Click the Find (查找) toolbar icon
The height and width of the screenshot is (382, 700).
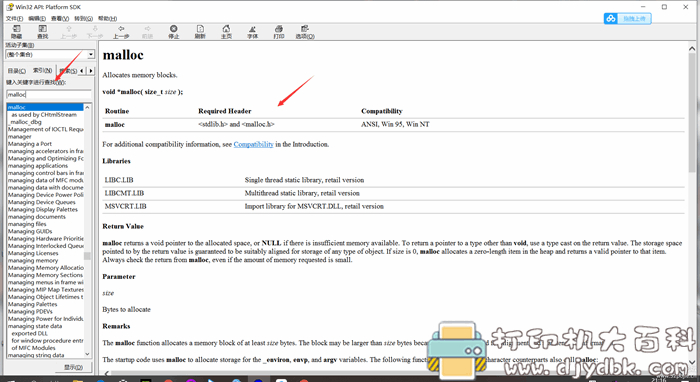point(42,32)
